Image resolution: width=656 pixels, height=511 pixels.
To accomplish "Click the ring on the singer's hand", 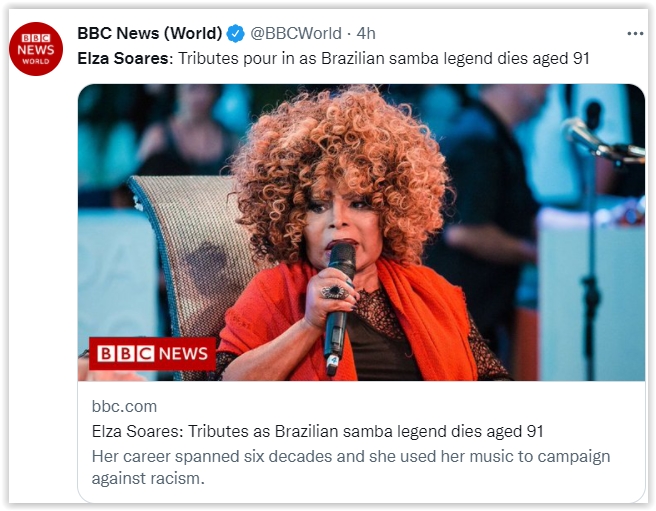I will pos(333,290).
